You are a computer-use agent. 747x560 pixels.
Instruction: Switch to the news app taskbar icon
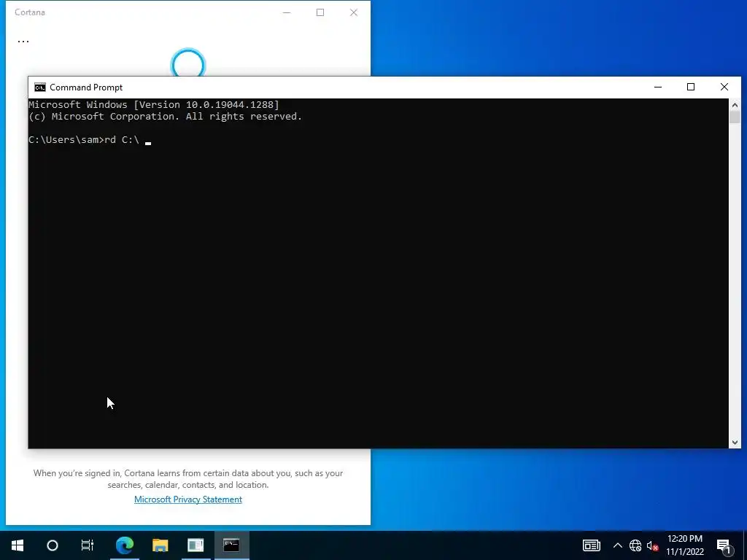(x=196, y=545)
